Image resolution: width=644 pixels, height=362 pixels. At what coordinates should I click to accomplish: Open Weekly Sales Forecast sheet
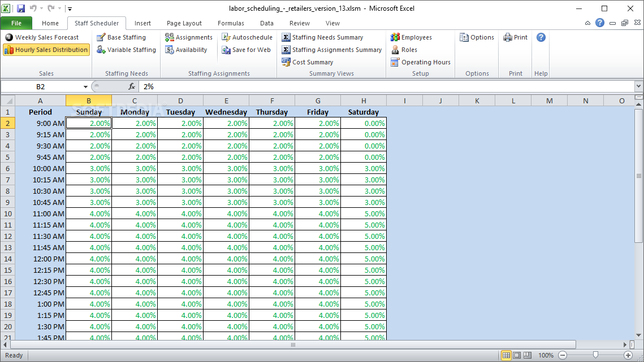click(42, 37)
